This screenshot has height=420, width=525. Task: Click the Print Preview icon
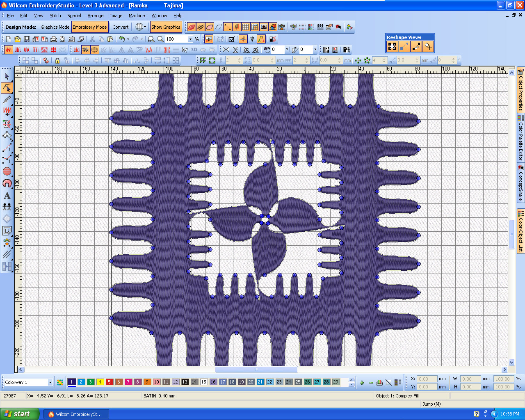point(62,39)
